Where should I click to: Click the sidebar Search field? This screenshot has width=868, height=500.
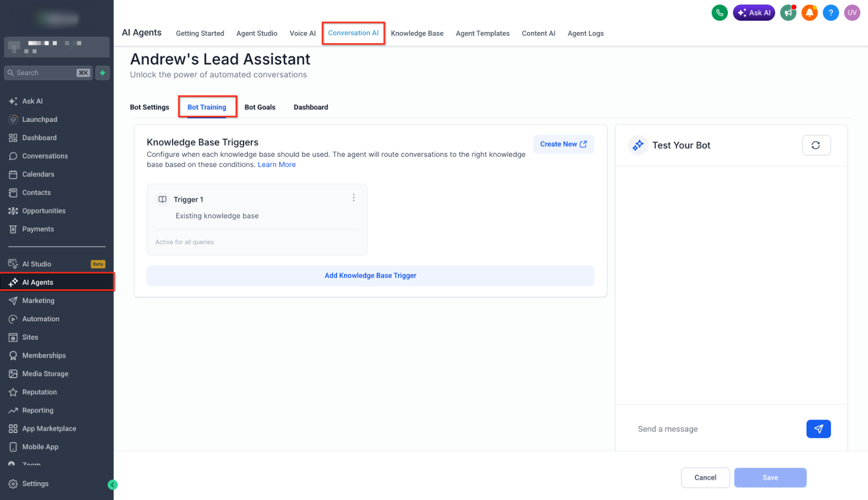pyautogui.click(x=48, y=73)
